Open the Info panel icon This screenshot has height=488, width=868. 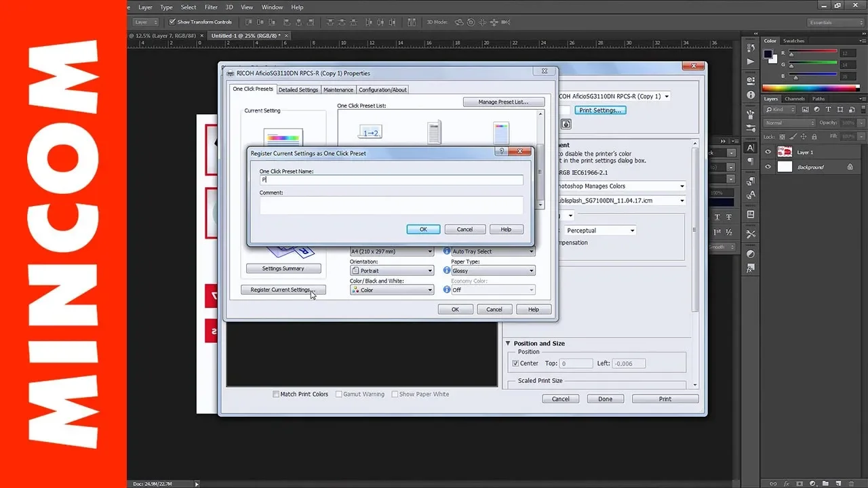[751, 96]
